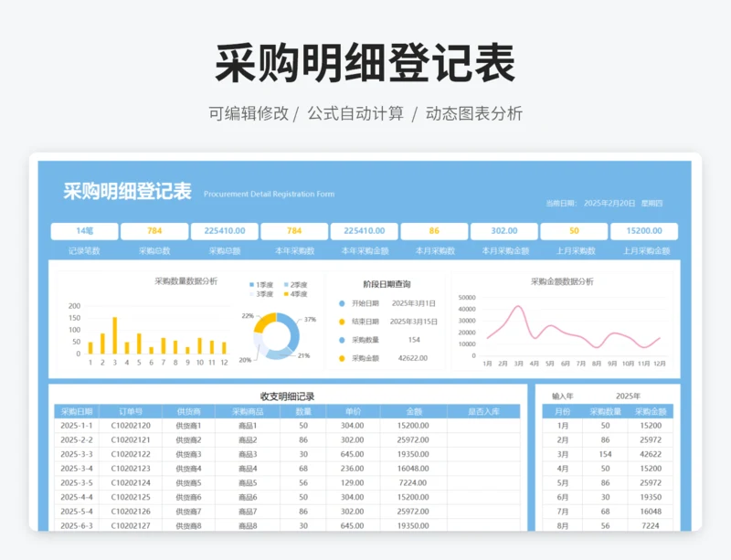
Task: Click the 15200.00 box above 上月采购金额
Action: coord(644,231)
